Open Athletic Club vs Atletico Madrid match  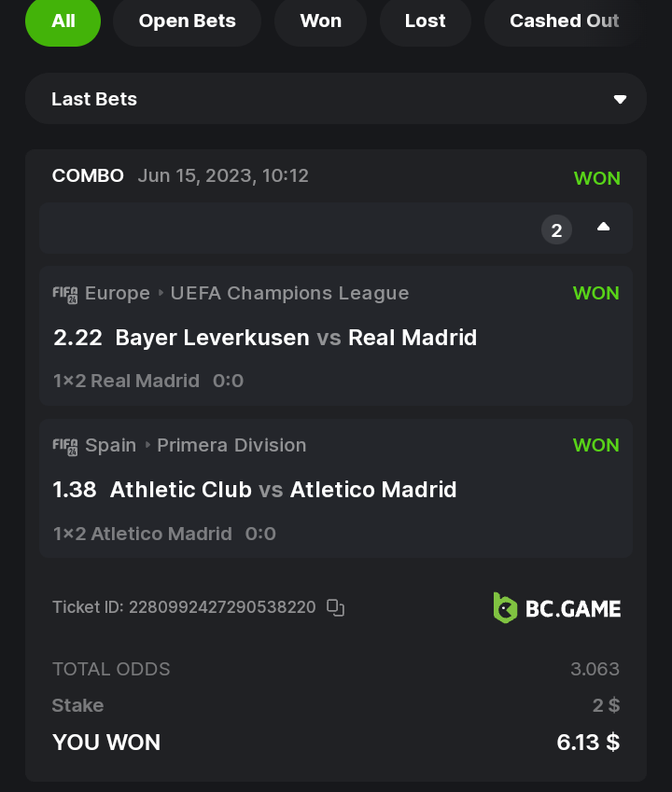pos(283,490)
